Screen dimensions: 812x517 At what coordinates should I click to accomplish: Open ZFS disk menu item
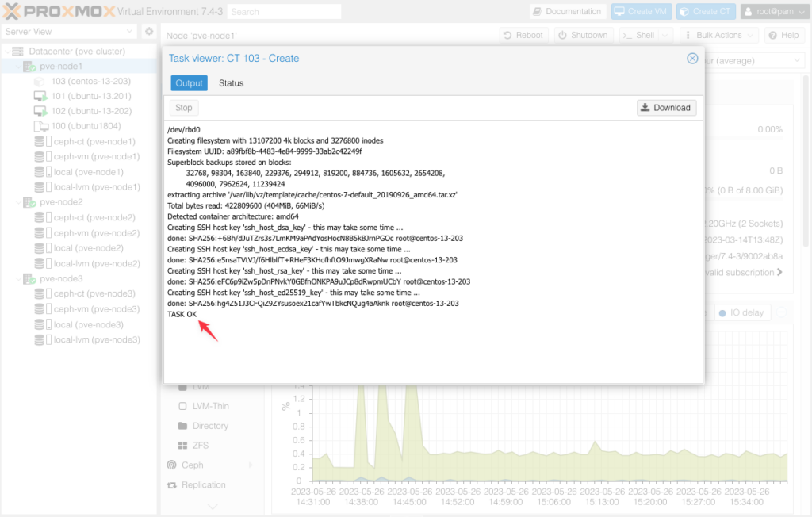[201, 446]
